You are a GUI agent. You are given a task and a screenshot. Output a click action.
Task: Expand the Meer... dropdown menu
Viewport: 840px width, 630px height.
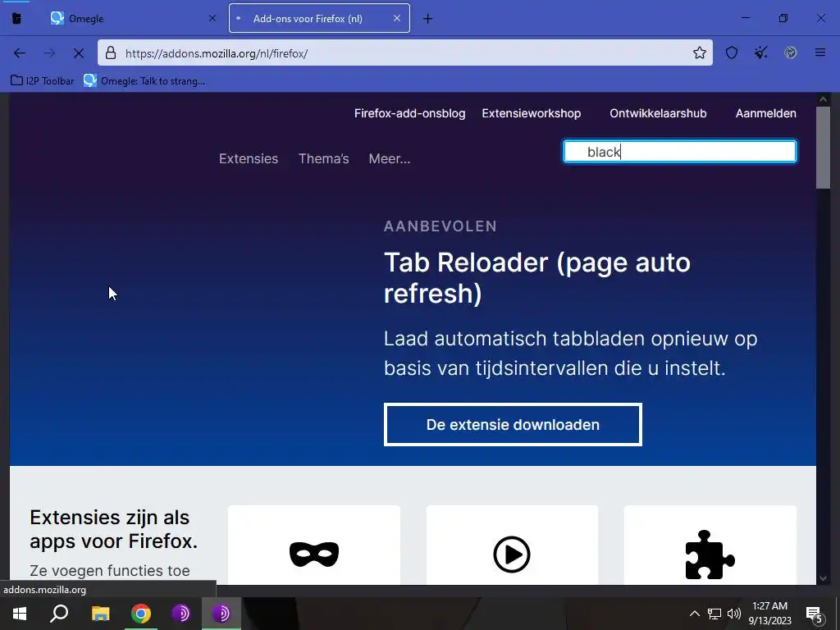(x=390, y=158)
